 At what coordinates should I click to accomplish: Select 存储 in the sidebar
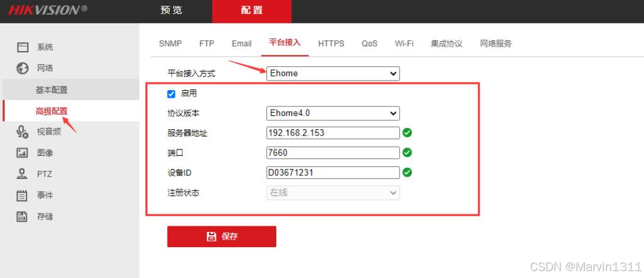[x=45, y=217]
